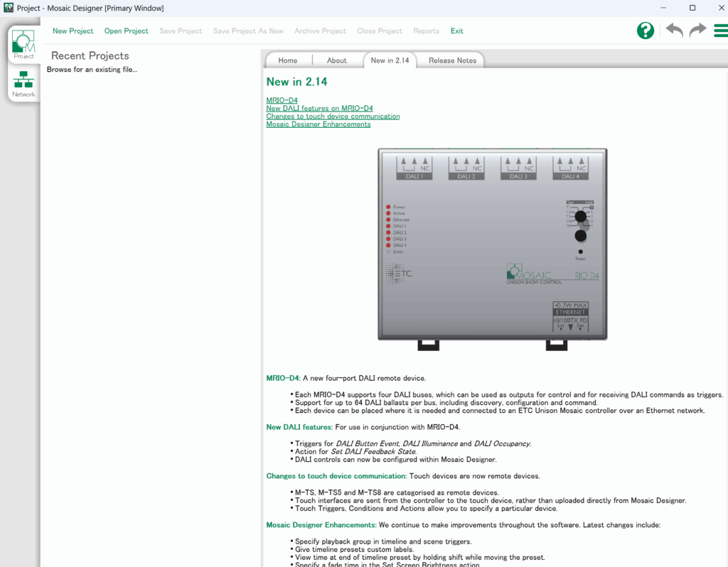Click Close Project in the toolbar
The height and width of the screenshot is (567, 728).
pos(380,31)
